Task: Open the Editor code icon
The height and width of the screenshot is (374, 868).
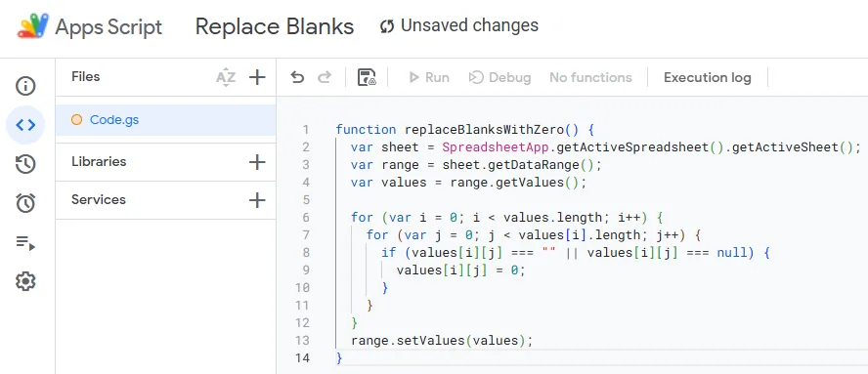Action: [x=25, y=125]
